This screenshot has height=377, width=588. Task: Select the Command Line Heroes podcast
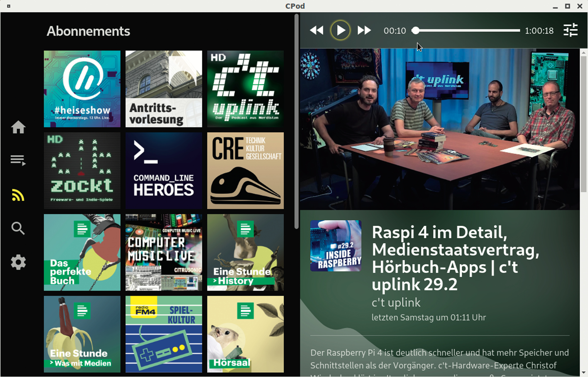tap(164, 171)
